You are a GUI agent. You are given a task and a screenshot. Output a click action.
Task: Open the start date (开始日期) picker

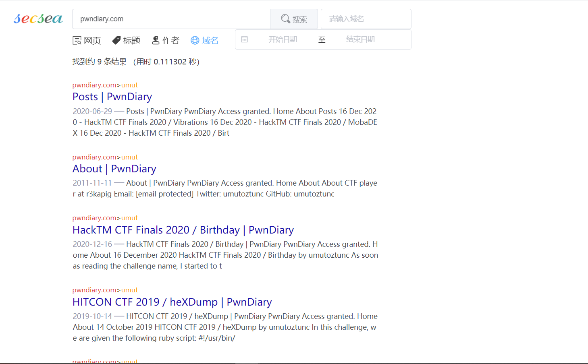(283, 39)
